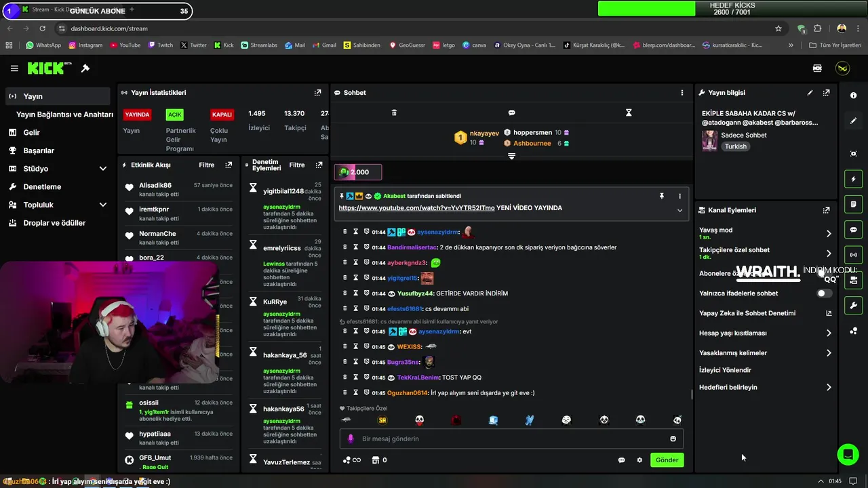
Task: Pop out the Yayın İstatistikleri panel
Action: click(x=317, y=93)
